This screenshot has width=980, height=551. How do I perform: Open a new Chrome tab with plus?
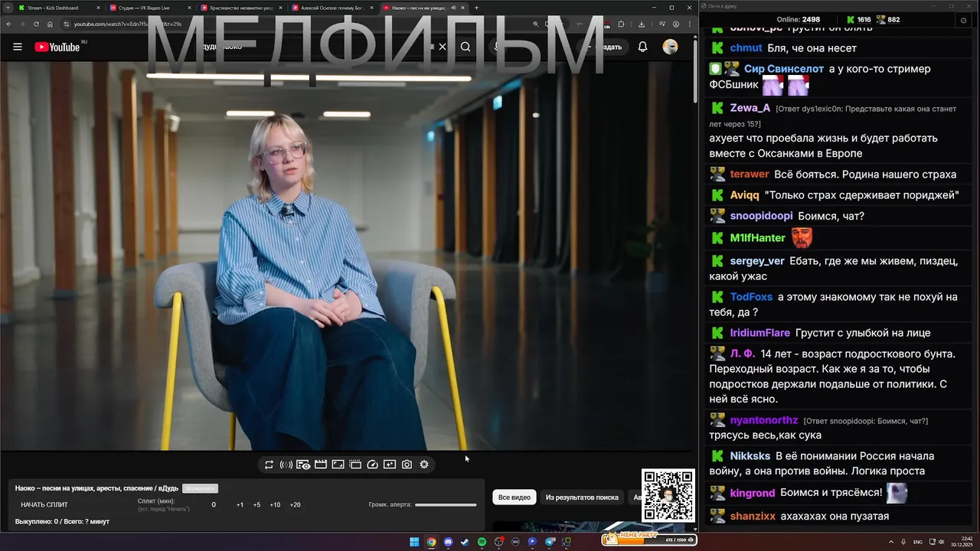point(476,8)
